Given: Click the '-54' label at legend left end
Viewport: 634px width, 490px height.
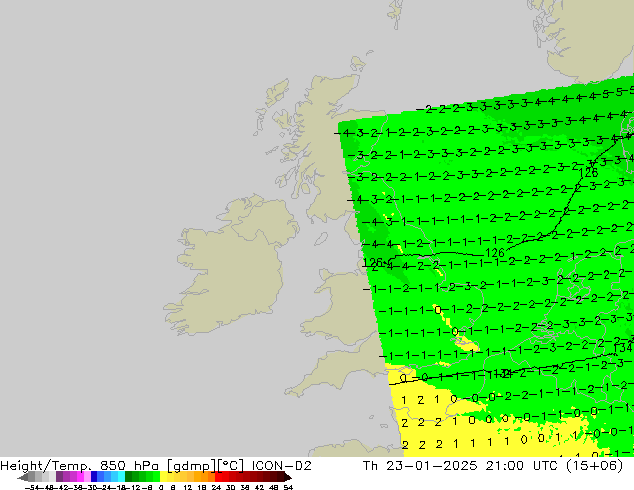Looking at the screenshot, I should tap(32, 487).
